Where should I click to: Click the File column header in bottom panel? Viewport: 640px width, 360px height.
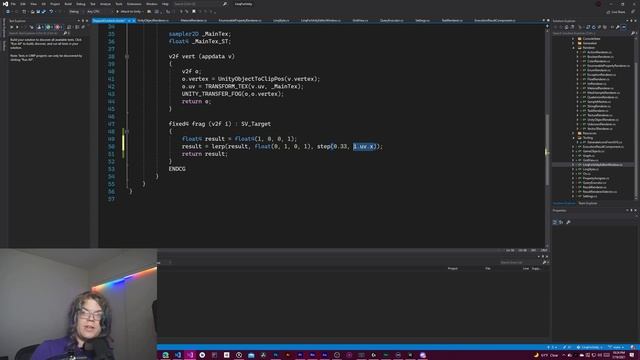point(488,269)
